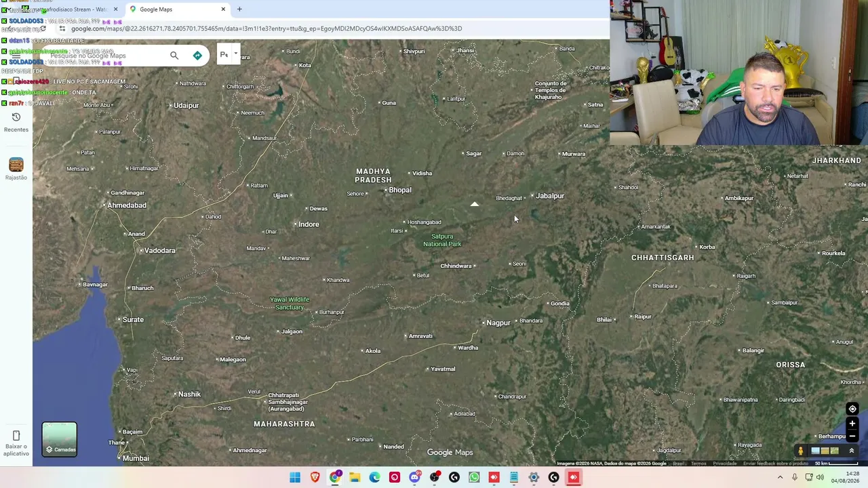The image size is (868, 488).
Task: Click the Satpura National Park label
Action: 442,240
